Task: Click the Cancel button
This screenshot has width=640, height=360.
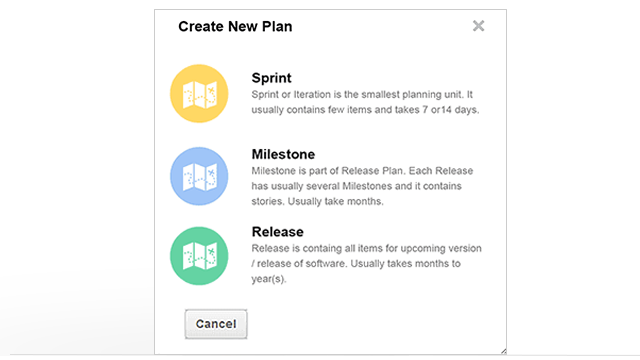Action: click(x=216, y=324)
